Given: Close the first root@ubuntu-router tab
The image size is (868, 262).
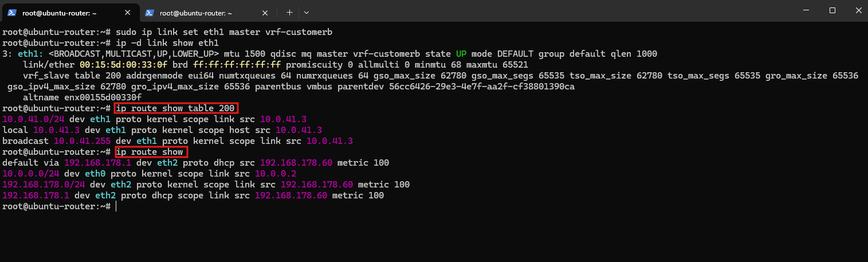Looking at the screenshot, I should point(127,12).
